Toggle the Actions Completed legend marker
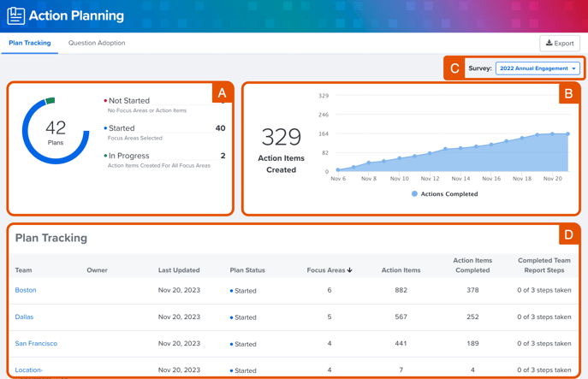The height and width of the screenshot is (379, 588). pyautogui.click(x=415, y=194)
